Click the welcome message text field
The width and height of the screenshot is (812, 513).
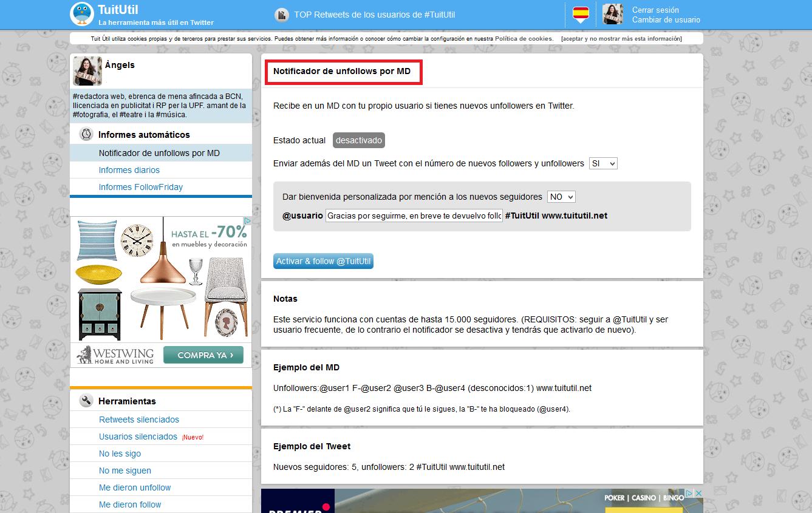(x=414, y=216)
